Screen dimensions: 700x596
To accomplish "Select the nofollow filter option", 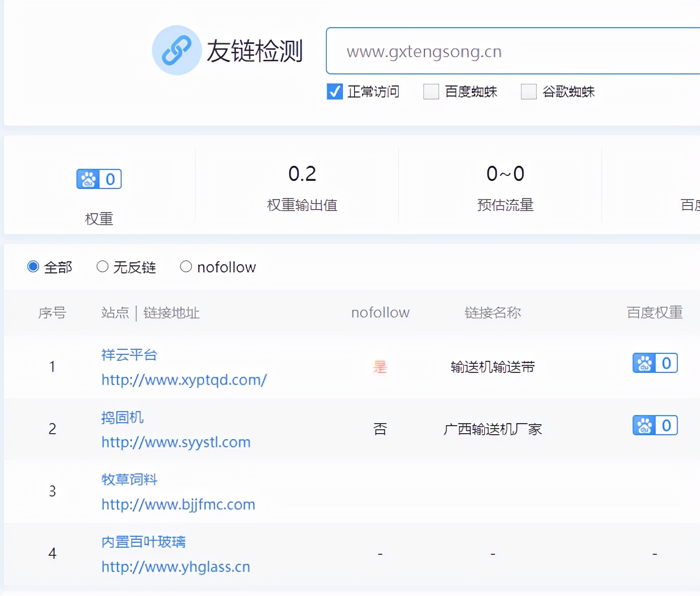I will pyautogui.click(x=186, y=266).
